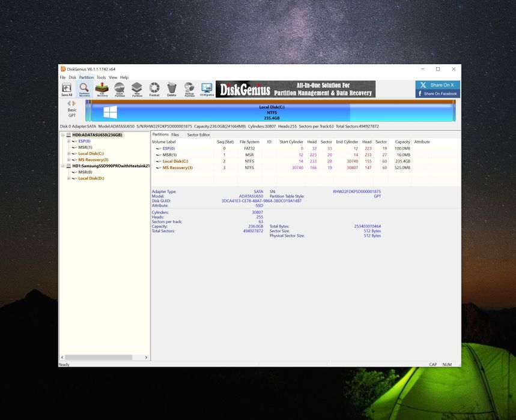The width and height of the screenshot is (516, 420).
Task: Open the Partition Recovery tool
Action: pos(84,89)
